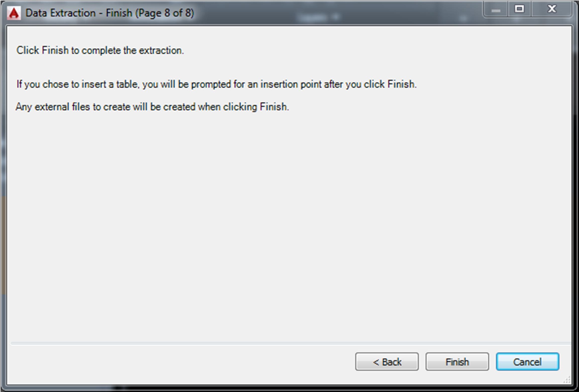Click the "Any external files" message line

[152, 107]
